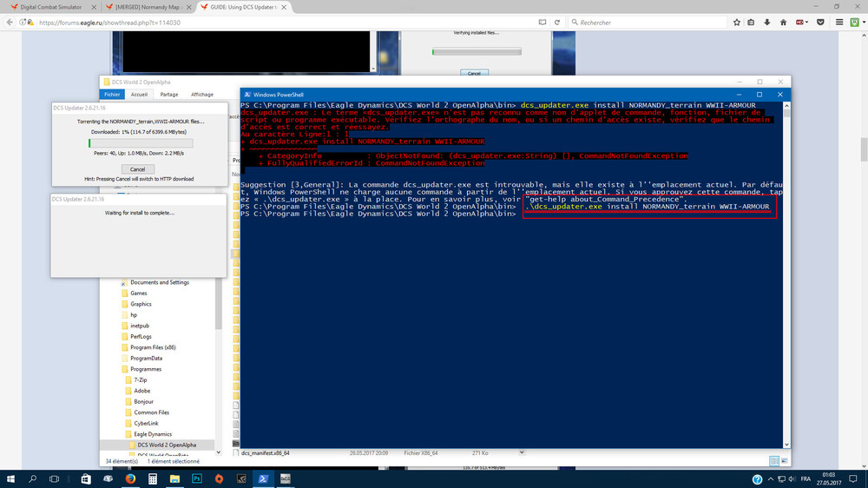
Task: Select the ProgramData folder in tree
Action: (146, 359)
